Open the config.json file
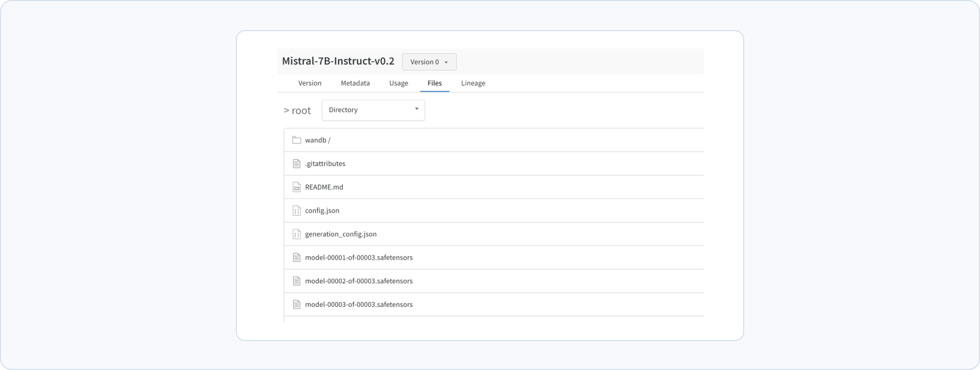The height and width of the screenshot is (370, 980). click(322, 210)
